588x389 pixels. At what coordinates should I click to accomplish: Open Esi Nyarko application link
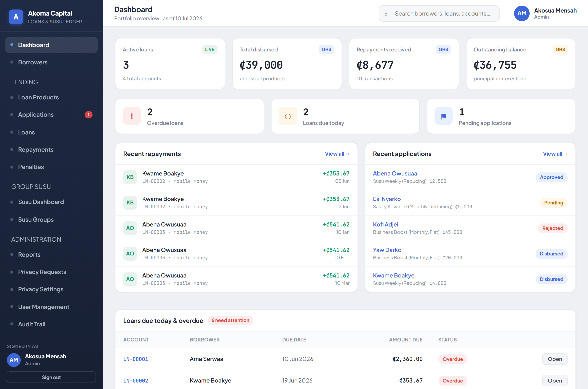[x=387, y=199]
